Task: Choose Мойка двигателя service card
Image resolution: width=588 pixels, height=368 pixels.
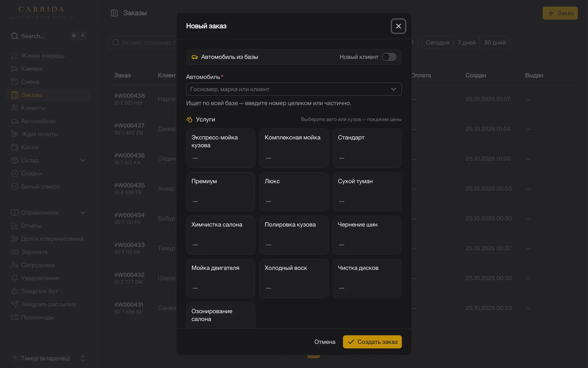Action: pos(220,279)
